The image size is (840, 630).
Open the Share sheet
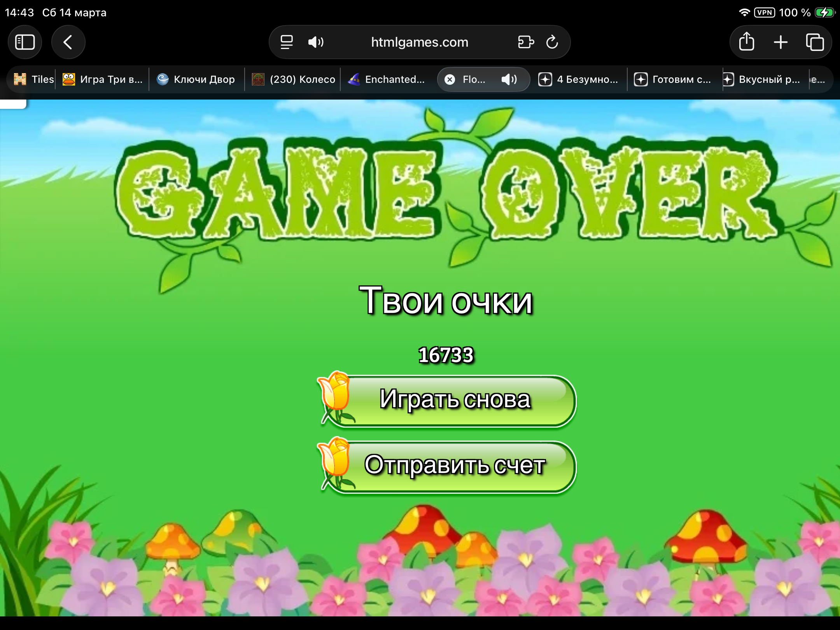[746, 42]
